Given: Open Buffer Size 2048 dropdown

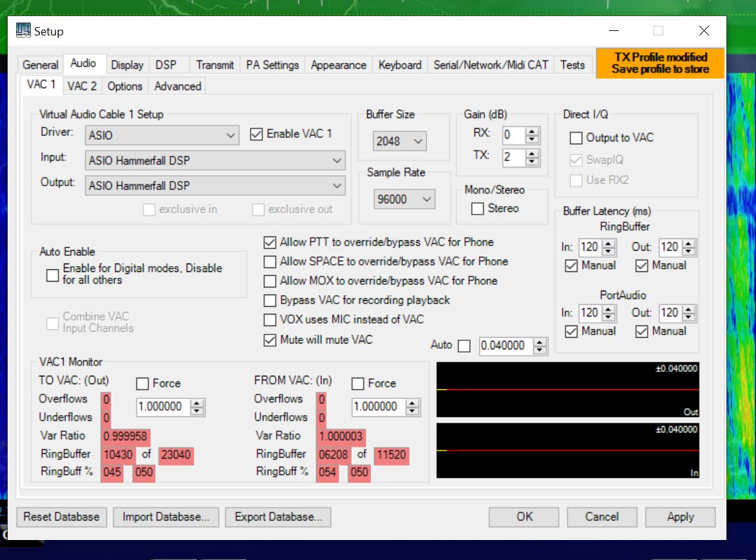Looking at the screenshot, I should [400, 141].
